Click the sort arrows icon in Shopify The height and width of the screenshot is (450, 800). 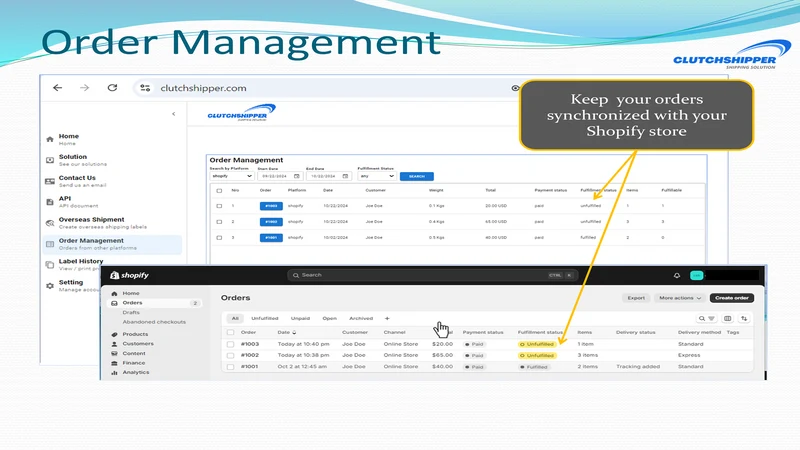(x=744, y=318)
